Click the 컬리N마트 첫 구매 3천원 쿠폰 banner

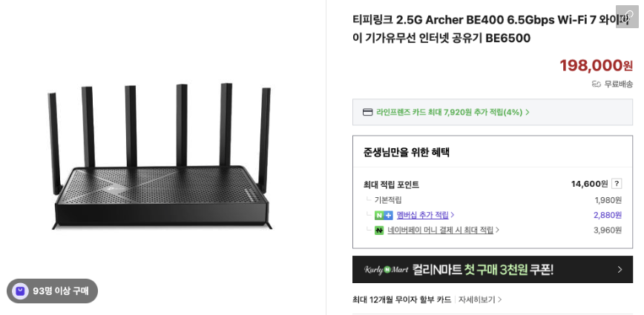[493, 270]
